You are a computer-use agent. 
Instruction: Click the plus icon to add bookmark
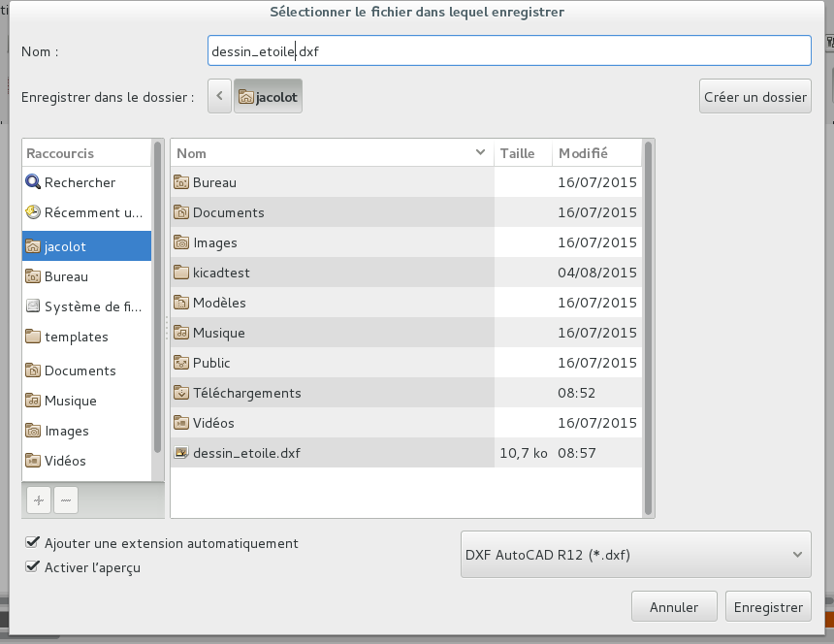tap(39, 500)
